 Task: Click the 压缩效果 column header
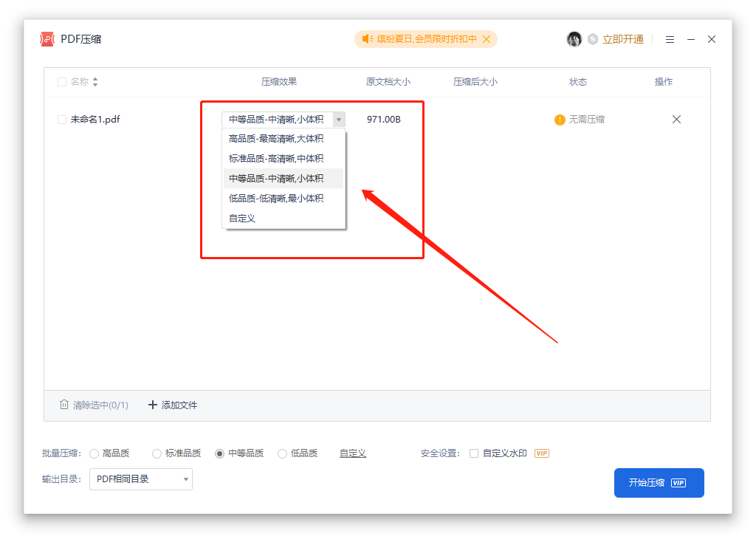tap(278, 82)
